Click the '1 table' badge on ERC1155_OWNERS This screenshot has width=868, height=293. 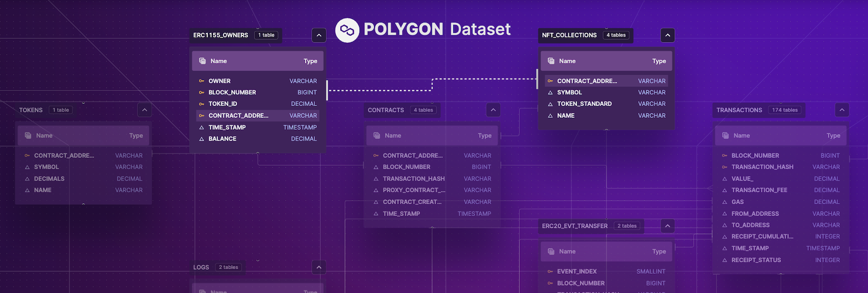pos(266,35)
